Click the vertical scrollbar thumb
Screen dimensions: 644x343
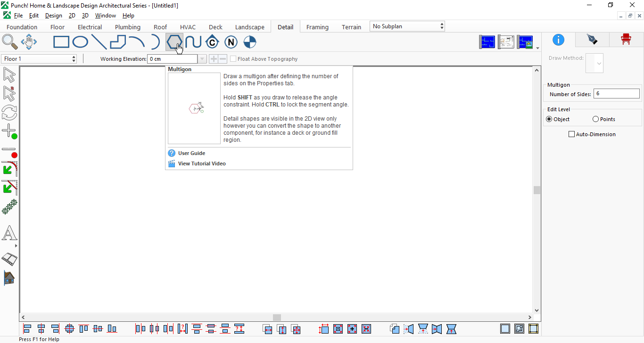tap(537, 190)
